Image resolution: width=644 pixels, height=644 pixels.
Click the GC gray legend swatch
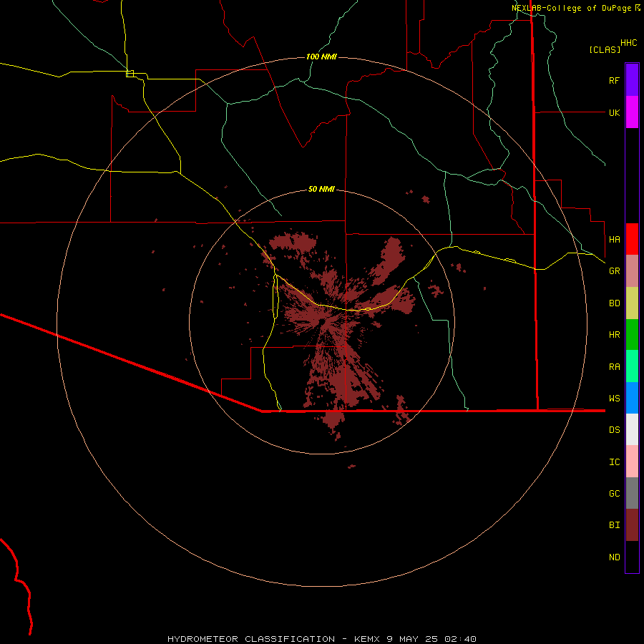coord(632,493)
